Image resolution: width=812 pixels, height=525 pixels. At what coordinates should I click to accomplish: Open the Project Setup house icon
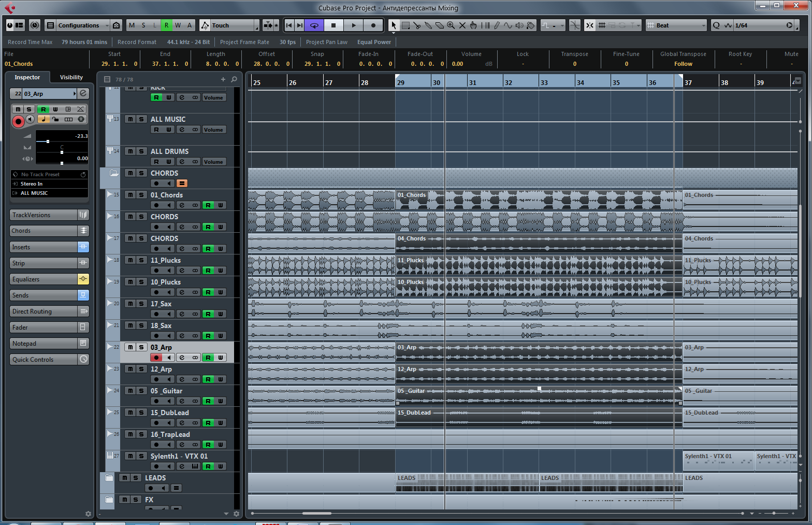(x=117, y=25)
